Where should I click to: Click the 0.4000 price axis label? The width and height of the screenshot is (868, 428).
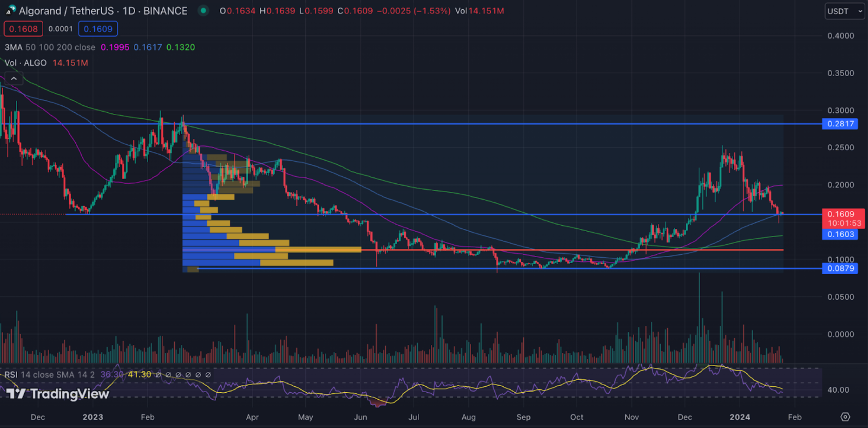click(841, 36)
